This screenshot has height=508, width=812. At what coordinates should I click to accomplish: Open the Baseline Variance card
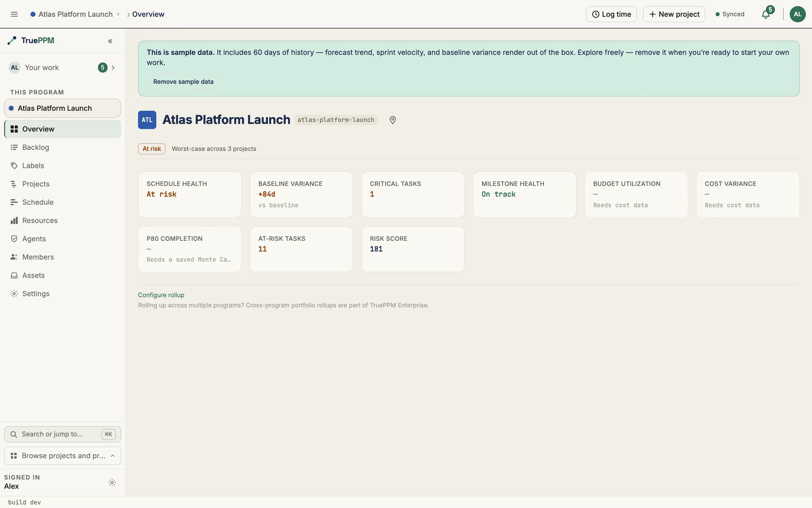pos(301,195)
